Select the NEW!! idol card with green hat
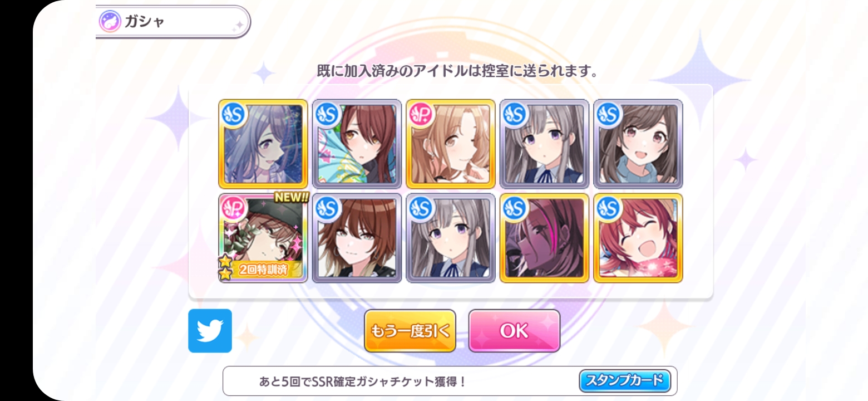 coord(263,238)
